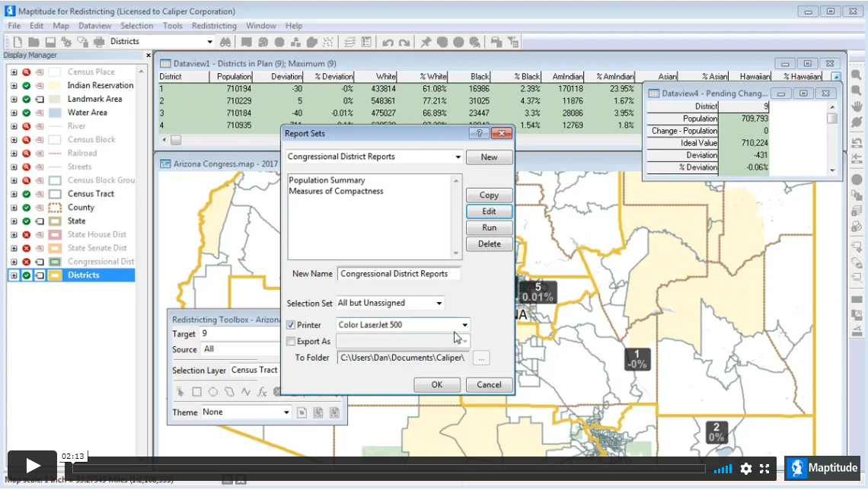Enter fullscreen mode on video player

(764, 469)
